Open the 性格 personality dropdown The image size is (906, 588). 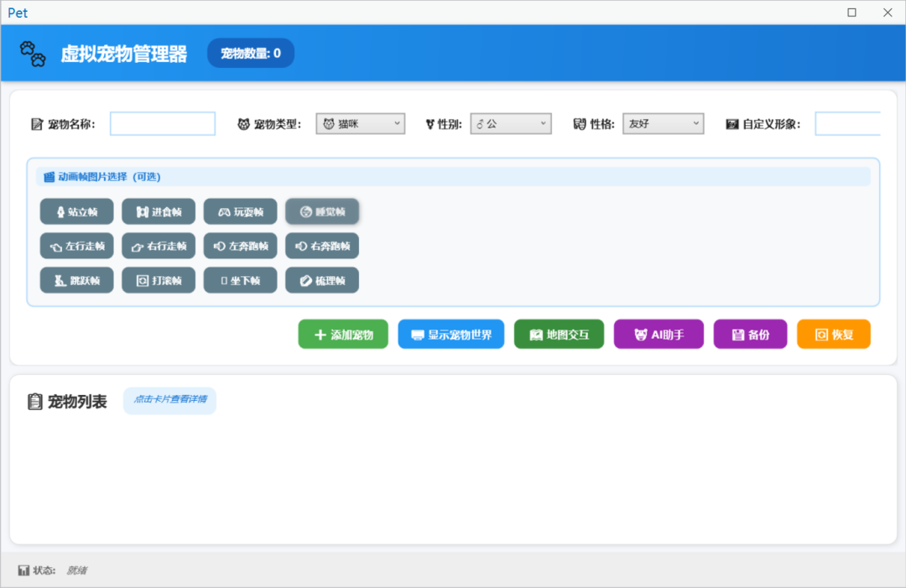663,124
